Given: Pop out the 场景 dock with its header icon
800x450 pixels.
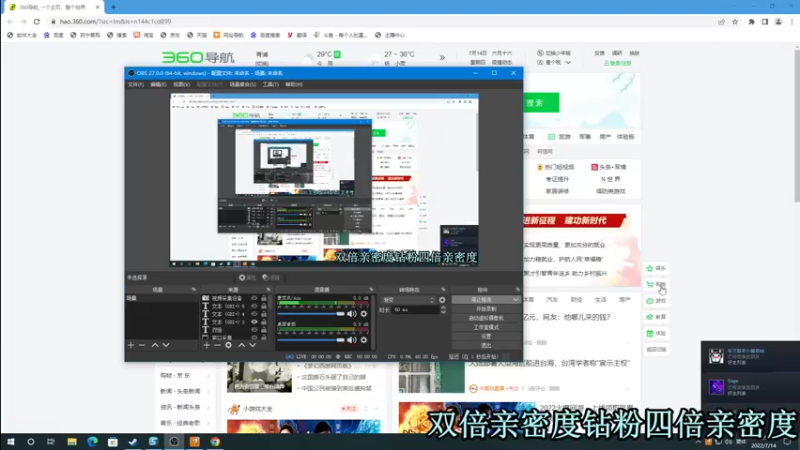Looking at the screenshot, I should click(193, 290).
